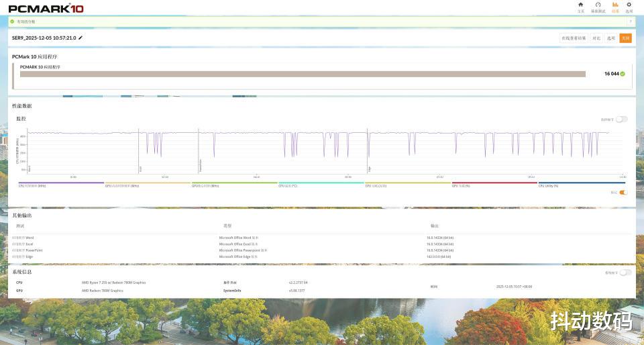The width and height of the screenshot is (644, 345).
Task: Open the home page icon
Action: coord(580,5)
